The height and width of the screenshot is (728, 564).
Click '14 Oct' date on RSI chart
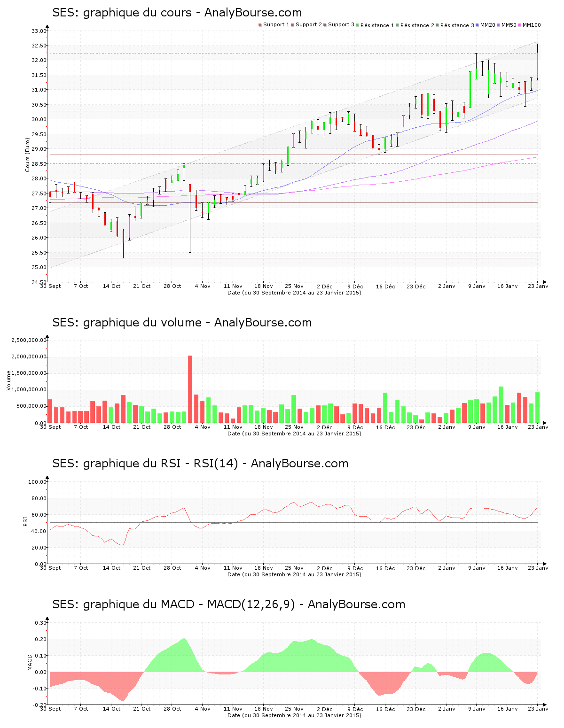pyautogui.click(x=112, y=568)
